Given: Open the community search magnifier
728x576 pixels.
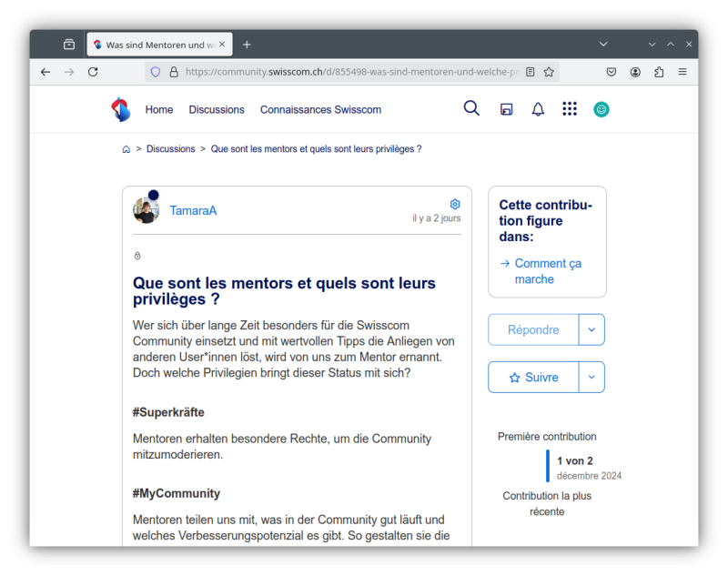Looking at the screenshot, I should (x=471, y=108).
